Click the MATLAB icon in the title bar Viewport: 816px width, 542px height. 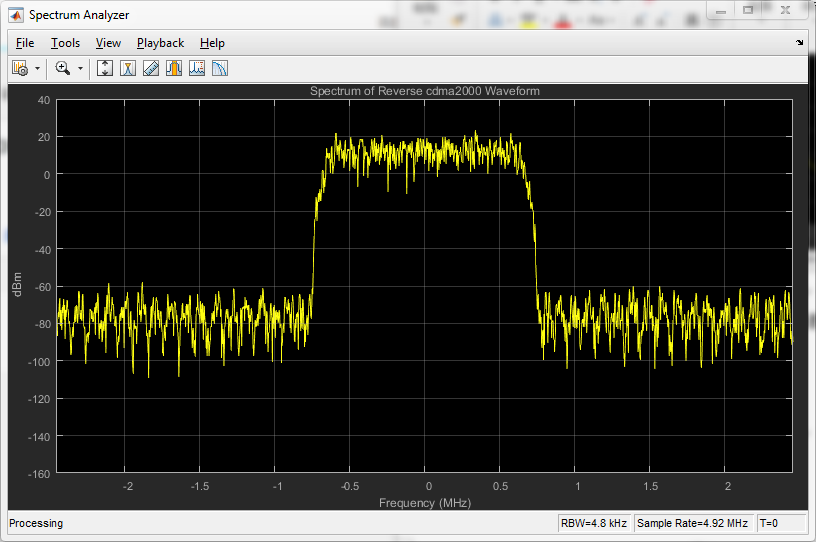point(16,15)
